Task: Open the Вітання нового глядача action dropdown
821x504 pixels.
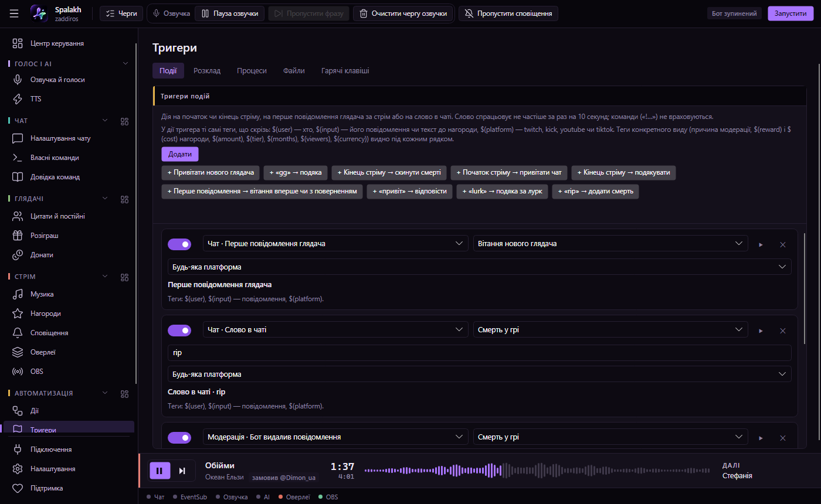Action: point(610,243)
